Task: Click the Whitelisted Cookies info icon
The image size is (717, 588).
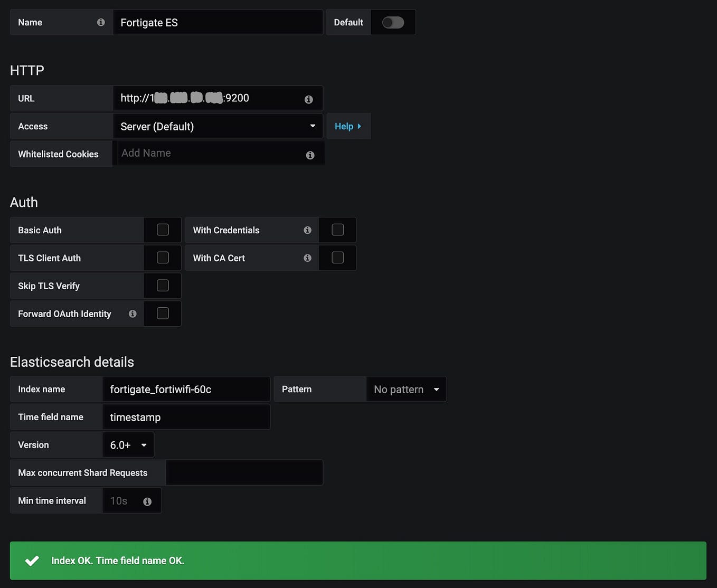Action: point(310,155)
